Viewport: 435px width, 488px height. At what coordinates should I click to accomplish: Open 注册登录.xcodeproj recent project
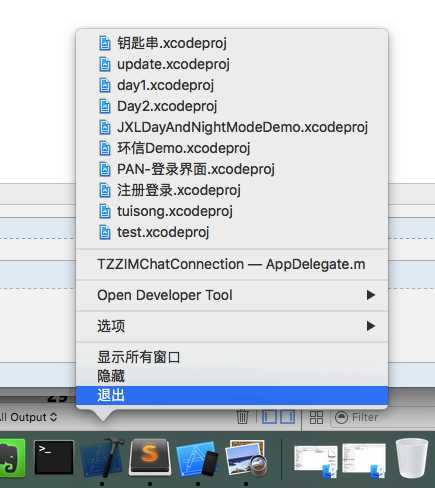pos(232,190)
